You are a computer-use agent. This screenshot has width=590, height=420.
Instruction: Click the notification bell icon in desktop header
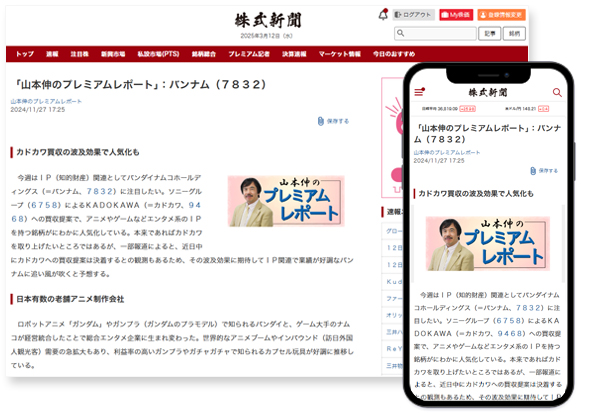(383, 15)
